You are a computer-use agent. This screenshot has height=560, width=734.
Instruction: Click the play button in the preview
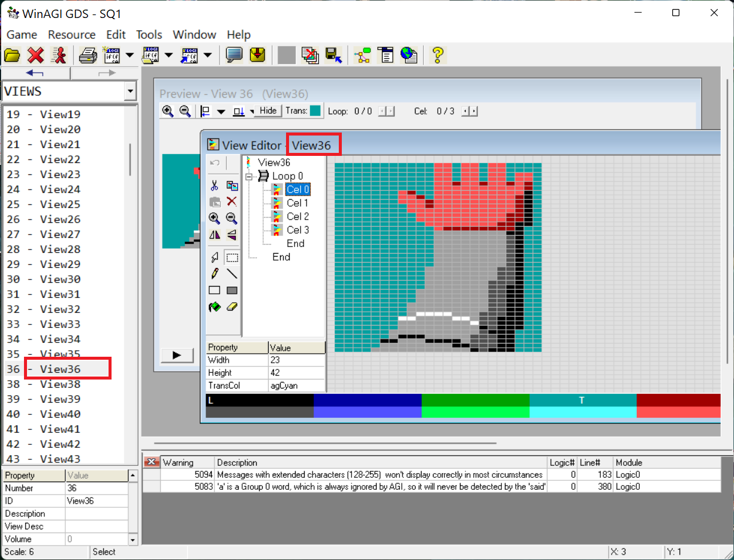(177, 355)
